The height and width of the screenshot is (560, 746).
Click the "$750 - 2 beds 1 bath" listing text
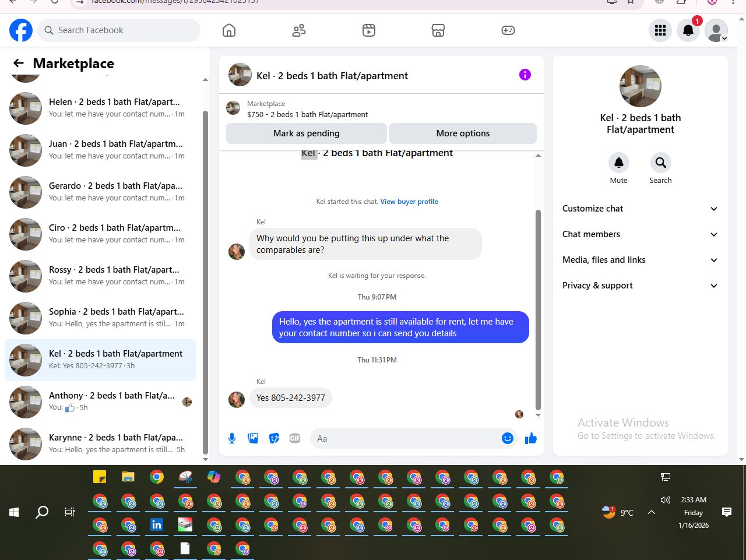coord(308,115)
